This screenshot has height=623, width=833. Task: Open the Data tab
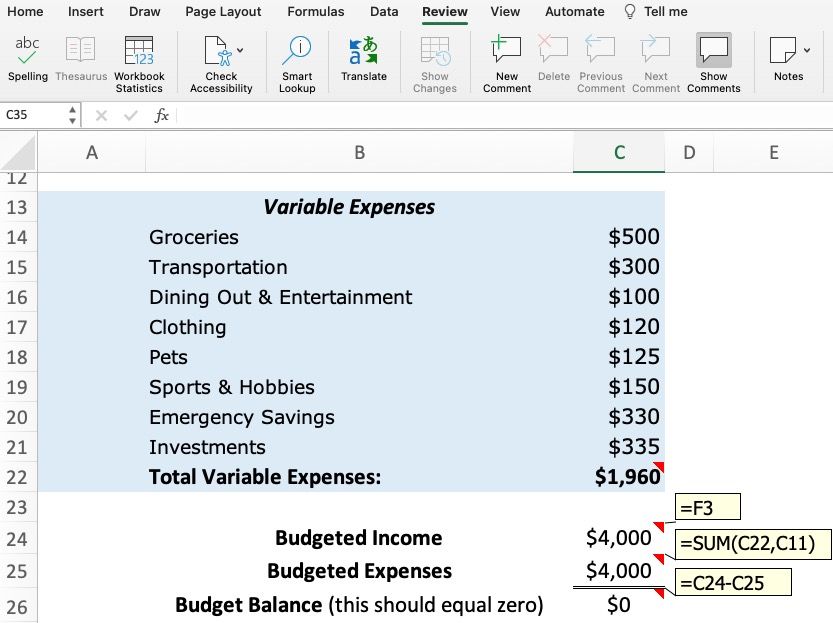(x=384, y=12)
